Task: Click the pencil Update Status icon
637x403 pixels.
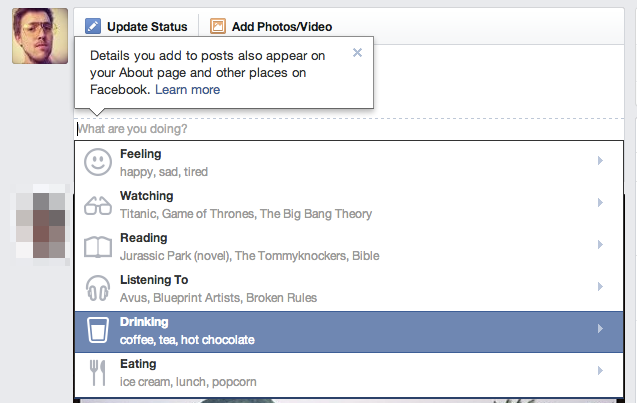Action: tap(93, 26)
